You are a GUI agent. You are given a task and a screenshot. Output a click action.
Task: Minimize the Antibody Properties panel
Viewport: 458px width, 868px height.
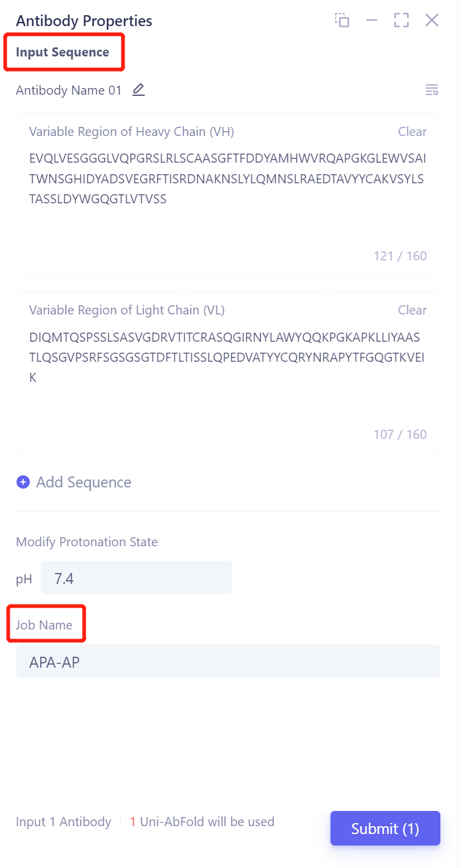[372, 20]
